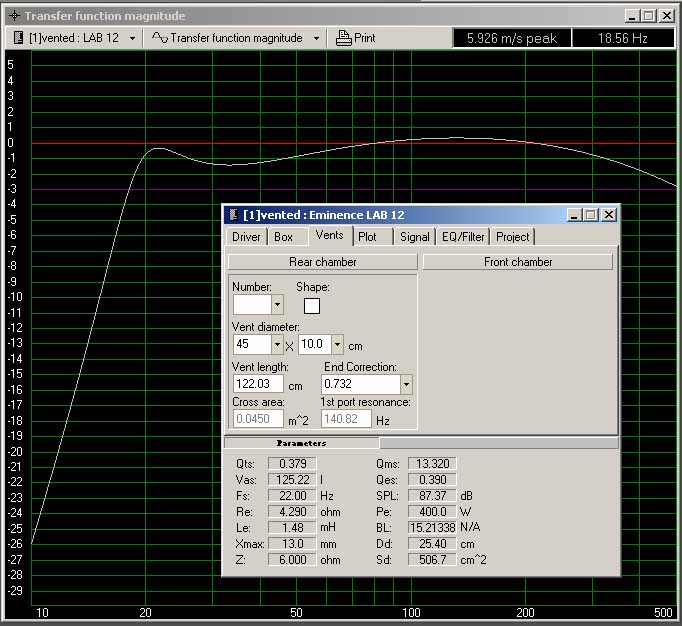Switch to the EQ/Filter tab
The height and width of the screenshot is (626, 682).
pos(463,237)
